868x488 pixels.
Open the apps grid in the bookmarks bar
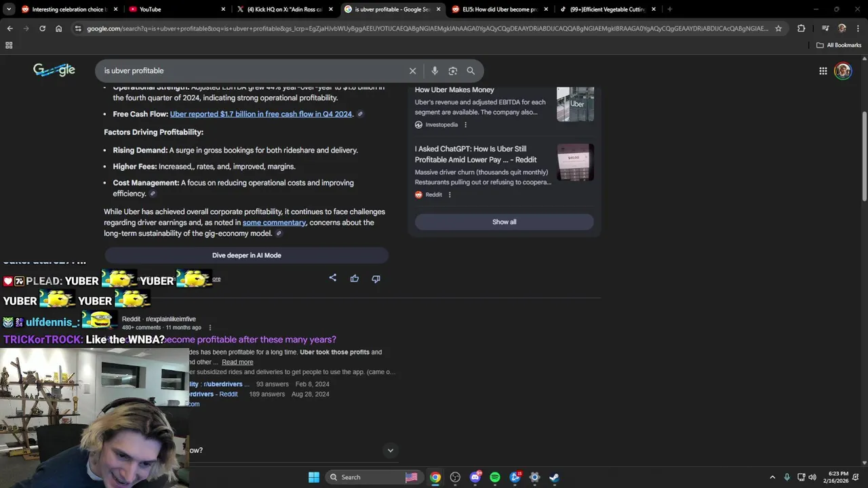pyautogui.click(x=9, y=45)
